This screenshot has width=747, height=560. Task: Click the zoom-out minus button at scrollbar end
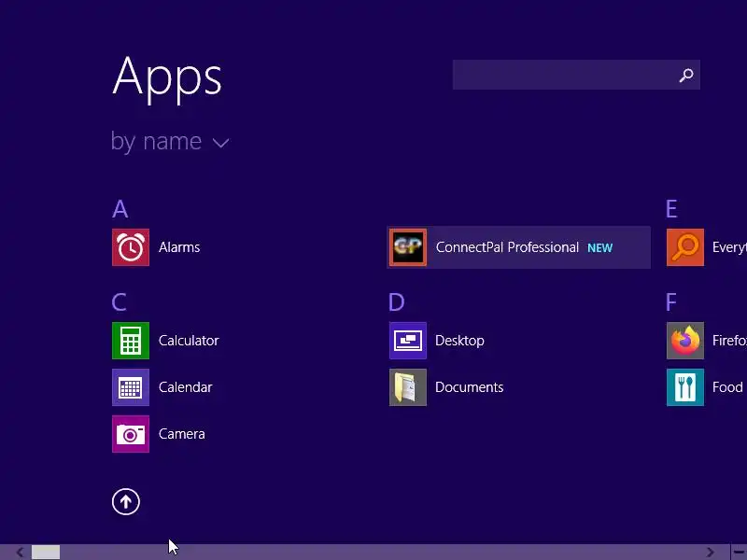coord(739,553)
